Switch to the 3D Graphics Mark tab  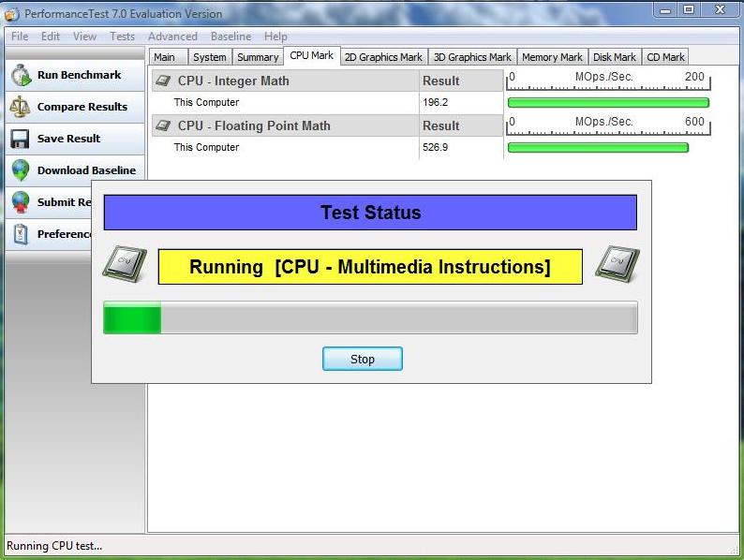472,57
